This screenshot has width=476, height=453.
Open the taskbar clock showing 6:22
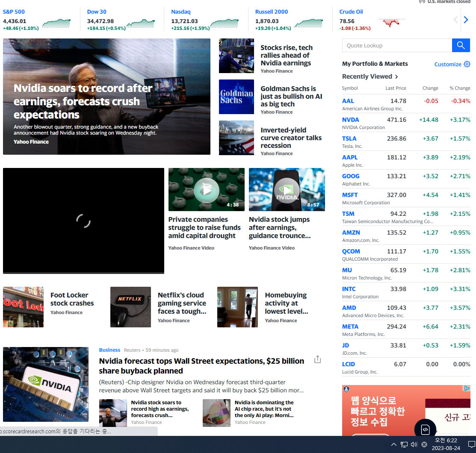point(446,444)
